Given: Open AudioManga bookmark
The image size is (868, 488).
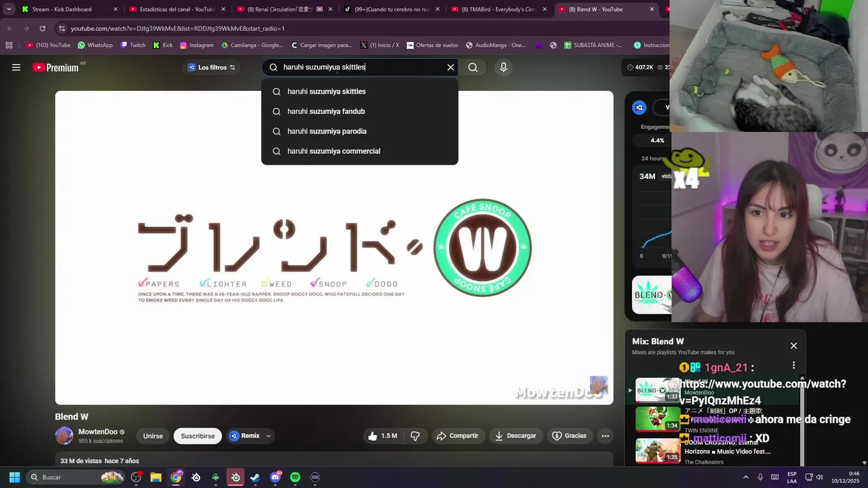Looking at the screenshot, I should tap(496, 45).
